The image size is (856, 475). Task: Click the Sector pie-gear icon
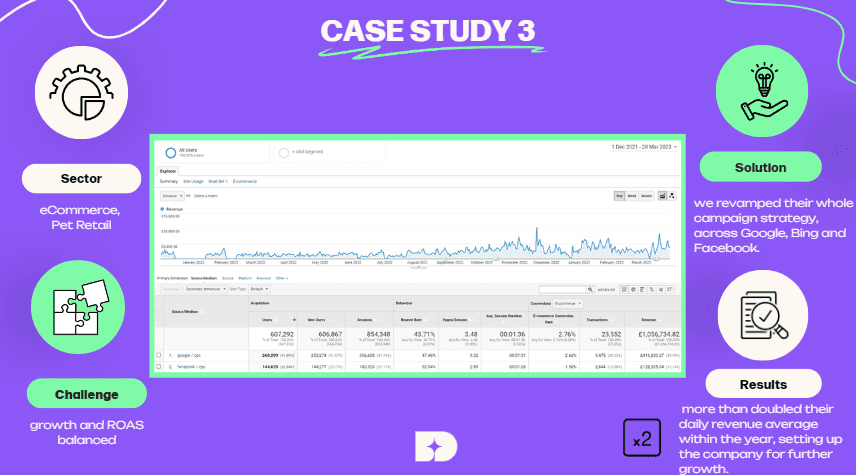tap(76, 93)
